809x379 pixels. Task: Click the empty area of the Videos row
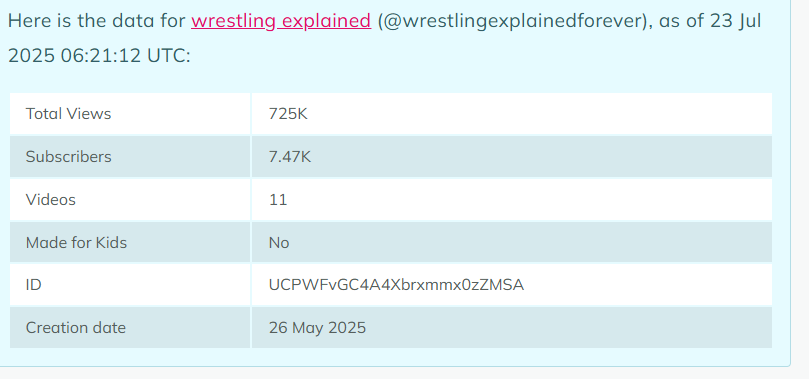click(x=531, y=200)
